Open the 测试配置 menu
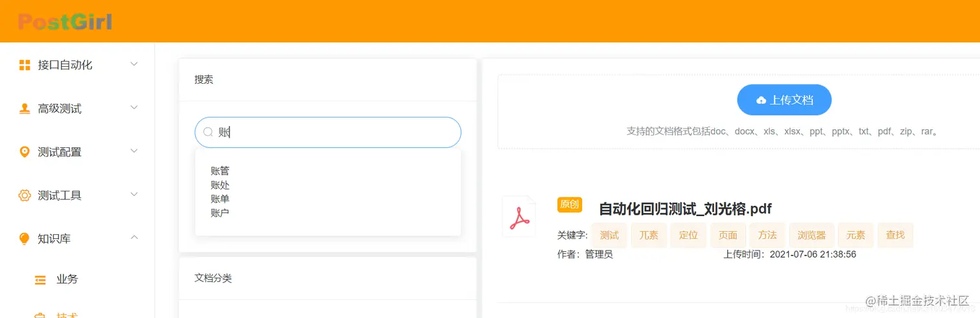Image resolution: width=980 pixels, height=318 pixels. (77, 152)
